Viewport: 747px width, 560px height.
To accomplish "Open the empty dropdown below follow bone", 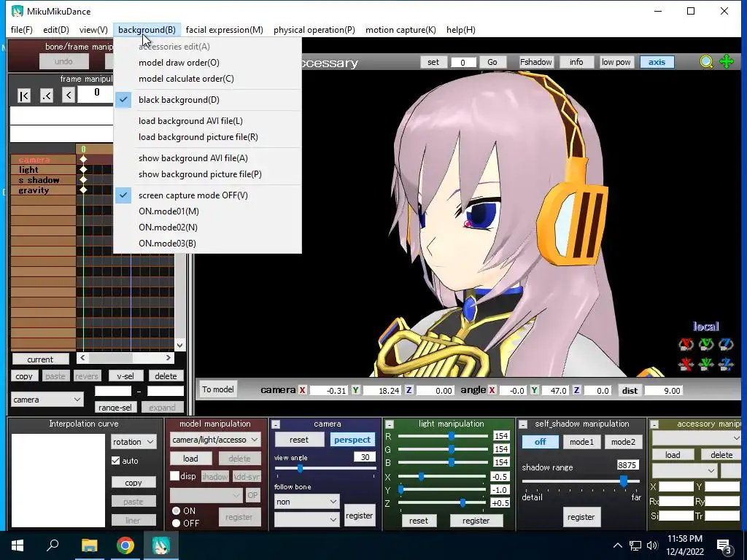I will (x=307, y=519).
